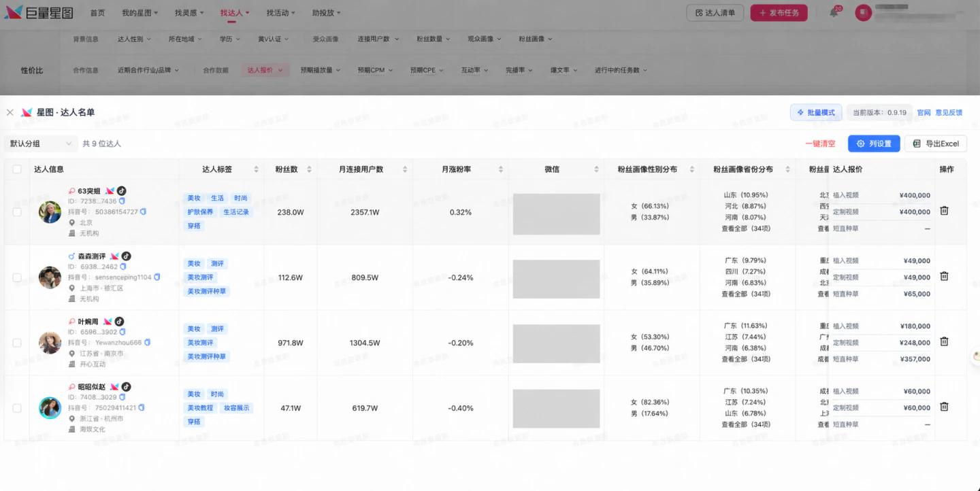The height and width of the screenshot is (491, 980).
Task: Open the 达人性别 filter
Action: click(x=134, y=39)
